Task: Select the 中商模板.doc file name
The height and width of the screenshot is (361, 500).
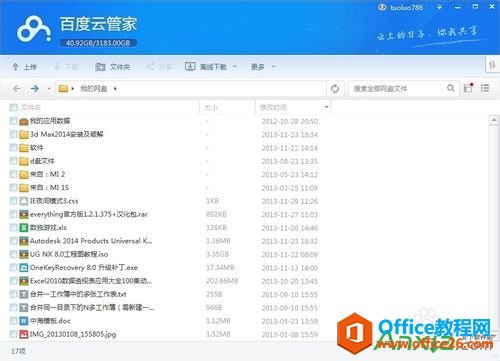Action: (x=50, y=321)
